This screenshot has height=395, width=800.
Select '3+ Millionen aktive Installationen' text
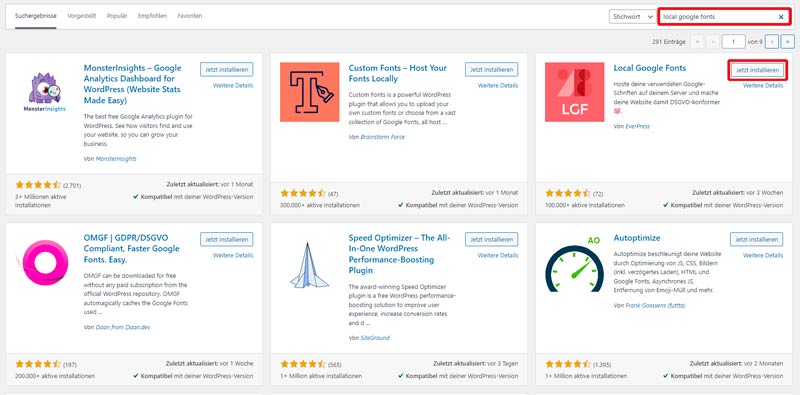[41, 201]
